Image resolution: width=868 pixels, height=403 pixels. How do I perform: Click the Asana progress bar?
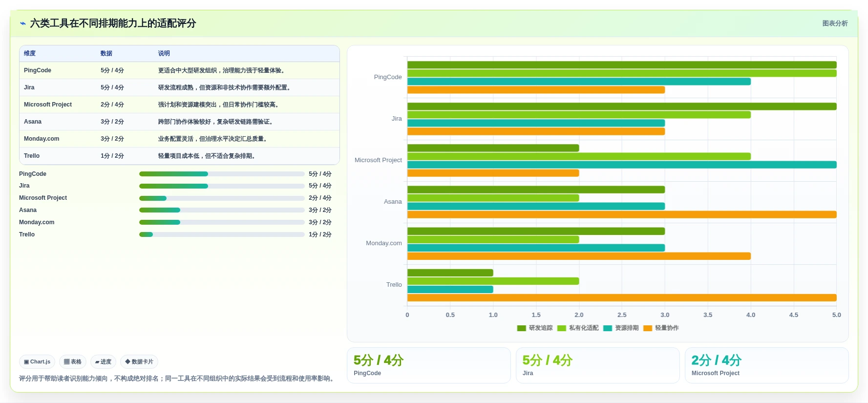click(x=222, y=210)
